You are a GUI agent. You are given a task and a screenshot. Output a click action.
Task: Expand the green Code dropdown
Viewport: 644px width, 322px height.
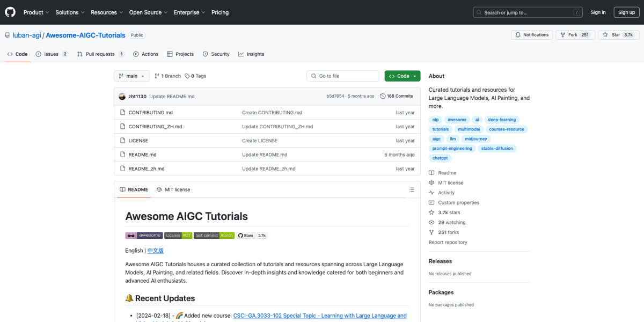click(x=402, y=76)
